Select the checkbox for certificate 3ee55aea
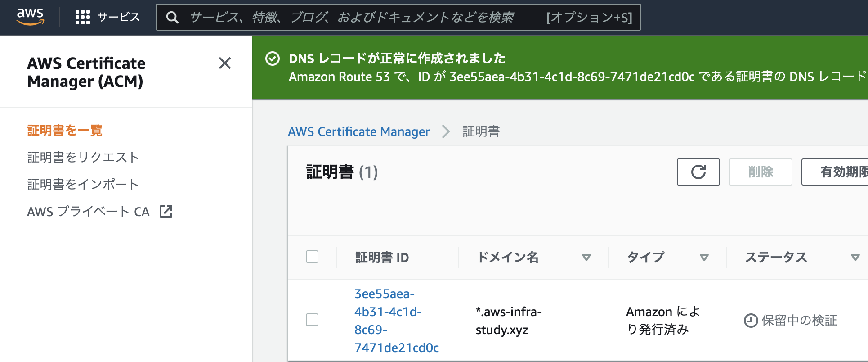 pos(312,320)
